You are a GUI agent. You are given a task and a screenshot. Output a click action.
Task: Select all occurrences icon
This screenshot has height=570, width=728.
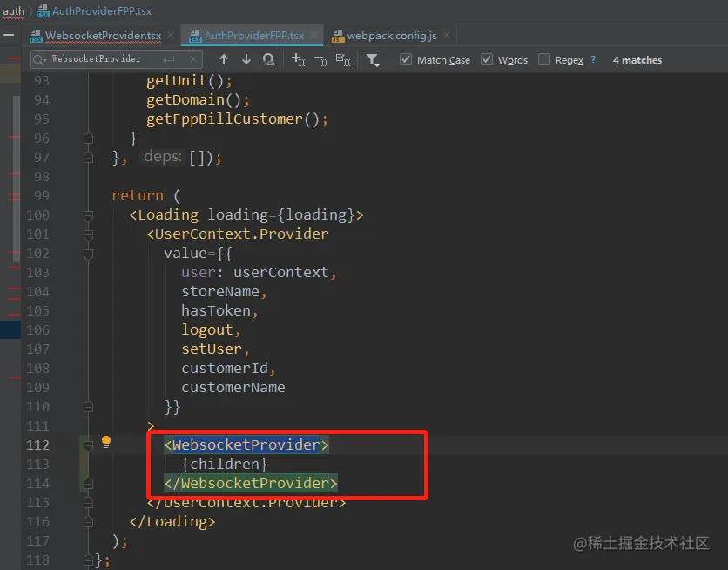tap(343, 59)
